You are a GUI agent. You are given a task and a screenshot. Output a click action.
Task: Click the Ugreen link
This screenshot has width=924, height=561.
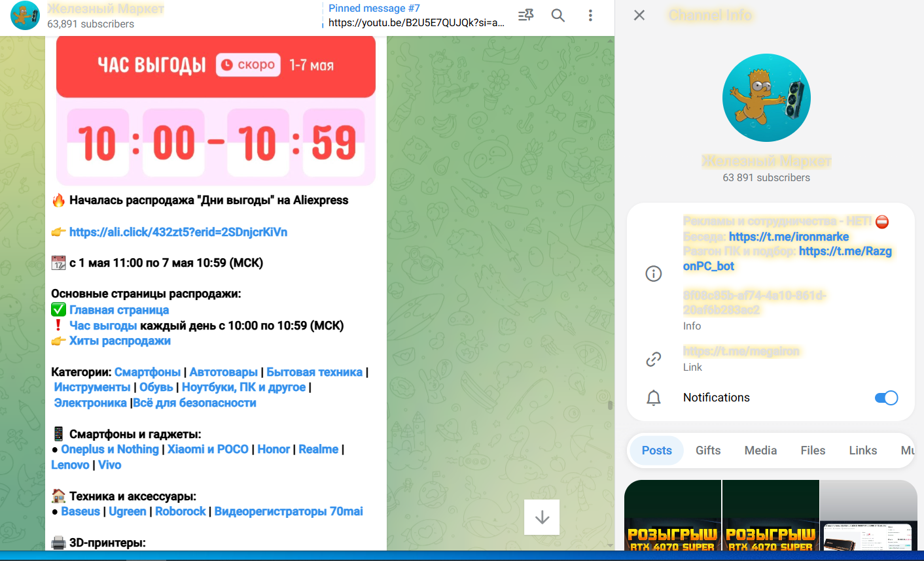click(x=128, y=511)
